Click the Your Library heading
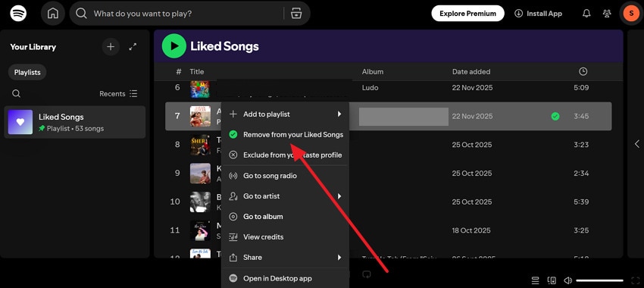The height and width of the screenshot is (288, 644). [33, 47]
